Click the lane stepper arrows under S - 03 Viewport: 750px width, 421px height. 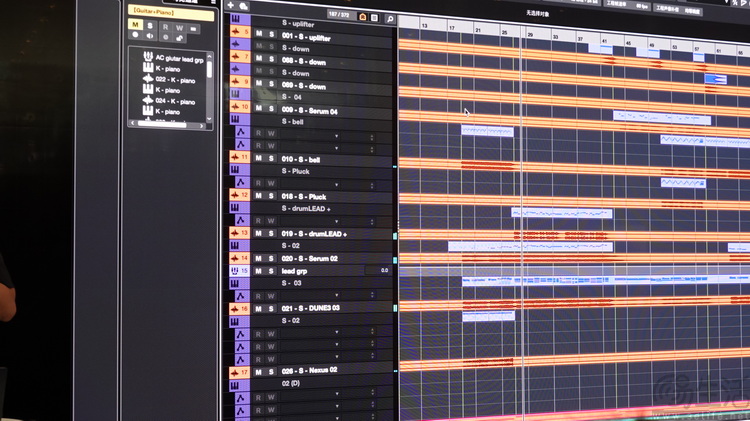click(372, 295)
